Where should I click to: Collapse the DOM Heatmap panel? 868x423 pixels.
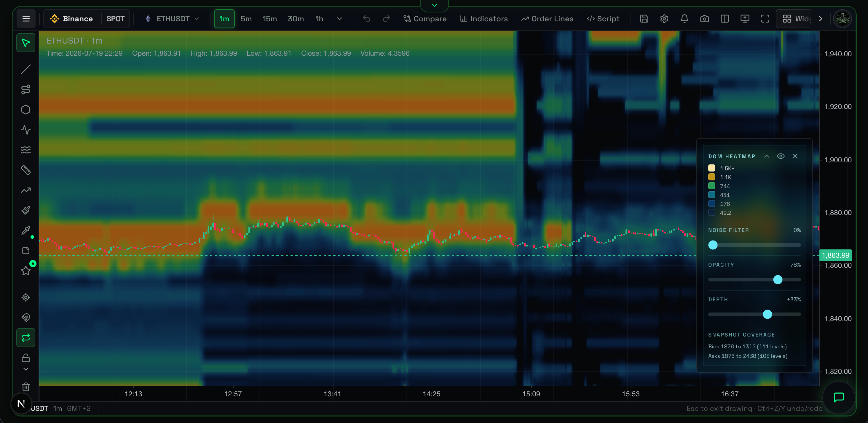(767, 156)
